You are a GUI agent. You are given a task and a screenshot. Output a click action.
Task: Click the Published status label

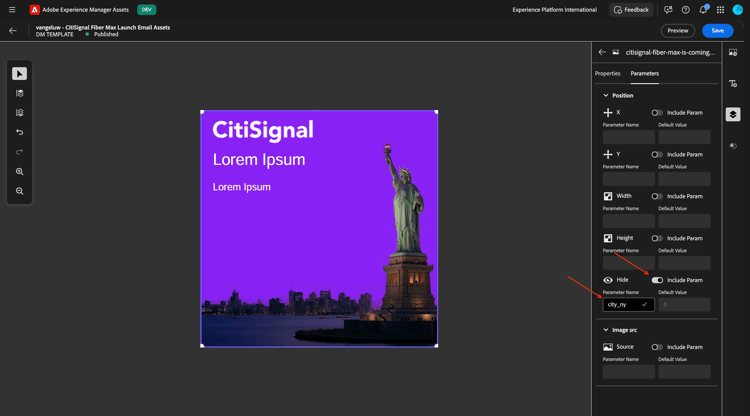[106, 34]
